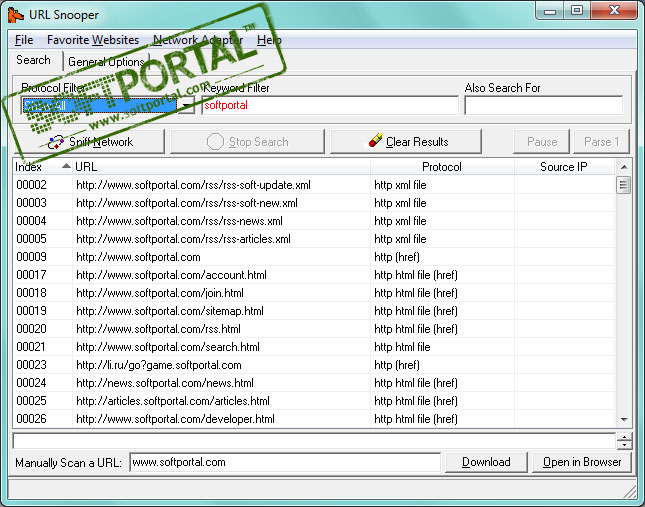Click the Also Search For field
This screenshot has height=507, width=645.
[x=543, y=105]
